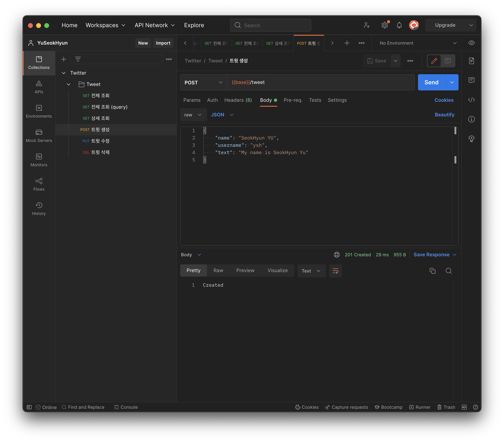504x442 pixels.
Task: Open the Save options arrow
Action: (x=395, y=61)
